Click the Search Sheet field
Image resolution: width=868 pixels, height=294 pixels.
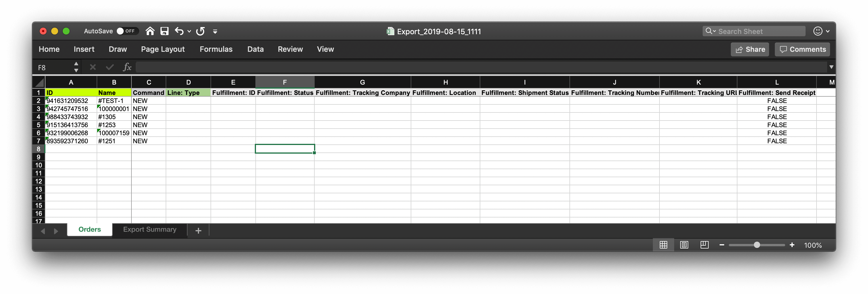tap(758, 31)
